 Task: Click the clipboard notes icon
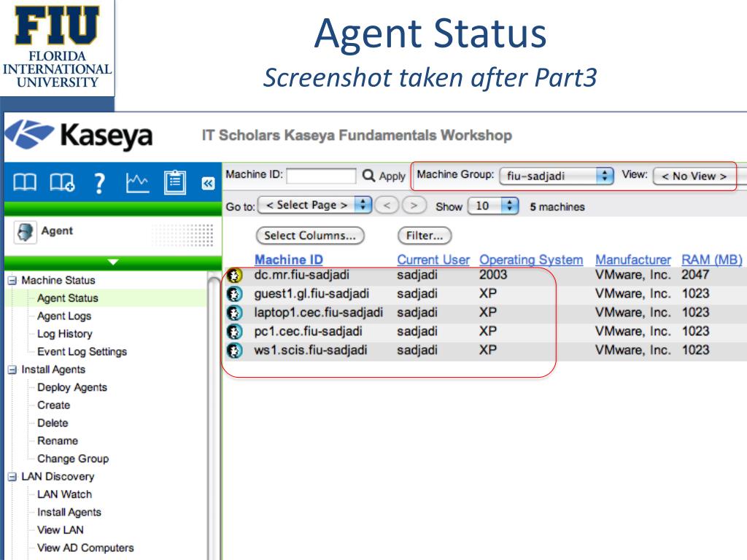click(175, 183)
